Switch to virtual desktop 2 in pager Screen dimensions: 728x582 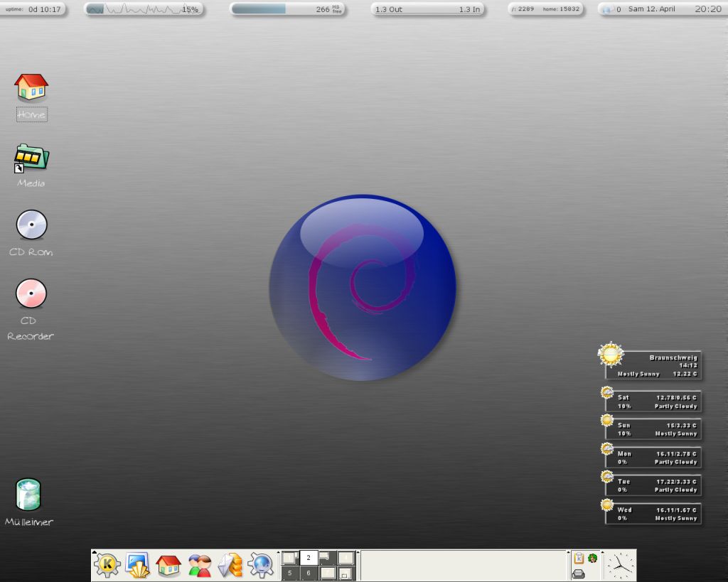[309, 557]
